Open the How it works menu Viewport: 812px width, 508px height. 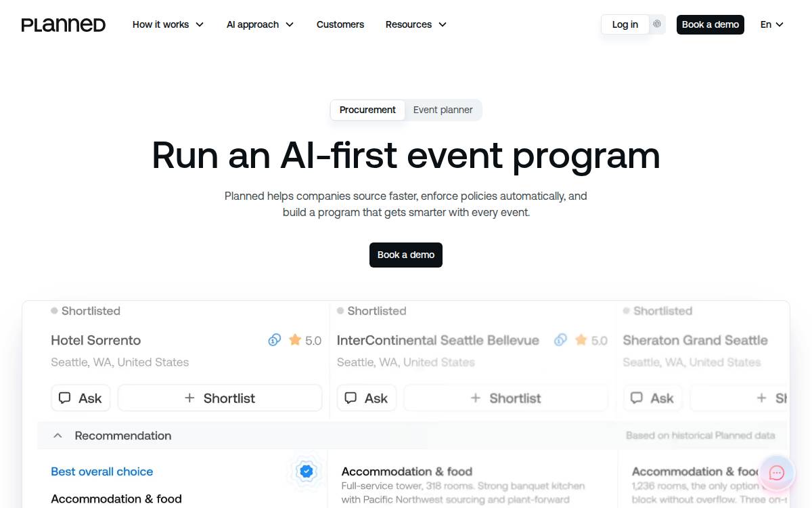(x=168, y=24)
